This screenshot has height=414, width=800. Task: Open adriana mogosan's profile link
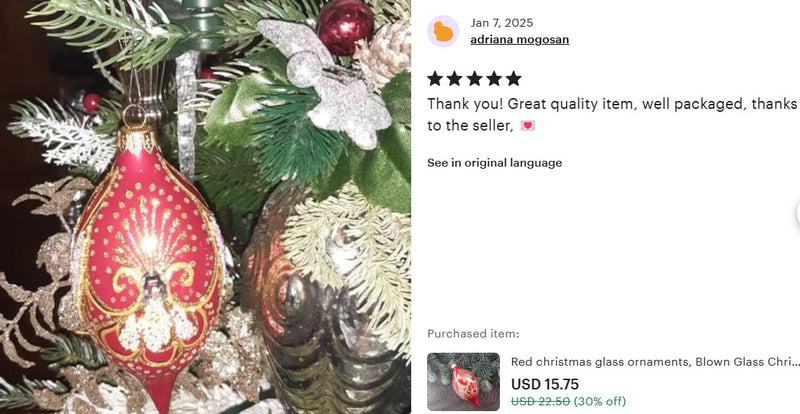tap(519, 39)
